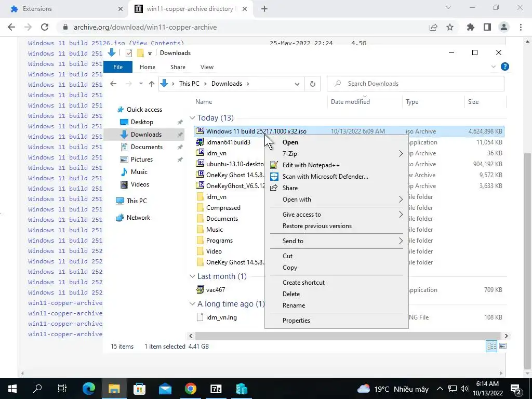The width and height of the screenshot is (532, 399).
Task: Open Chrome profile avatar
Action: pyautogui.click(x=504, y=27)
